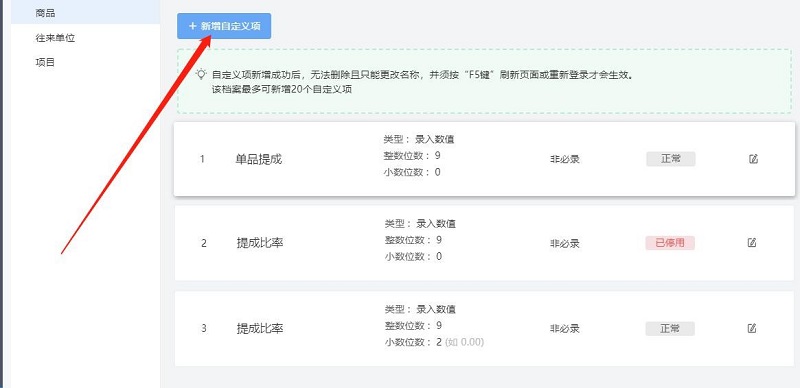Edit the 单品提成 custom item
Viewport: 800px width, 388px height.
pos(753,159)
